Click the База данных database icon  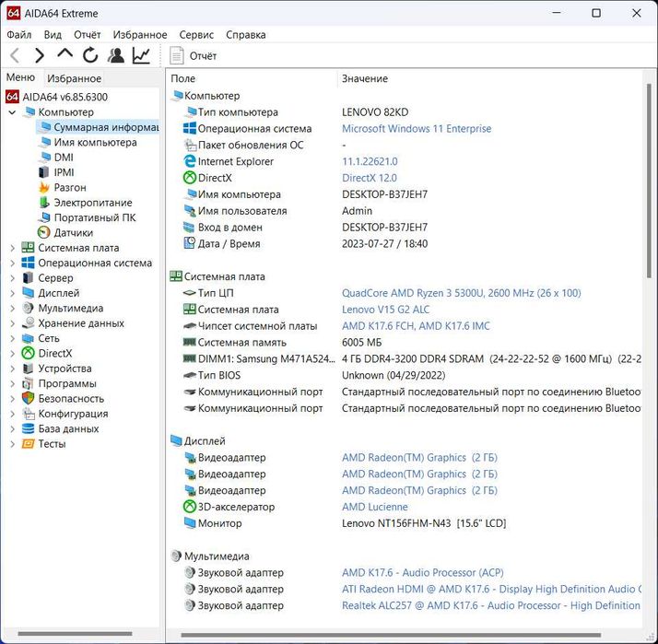click(29, 428)
